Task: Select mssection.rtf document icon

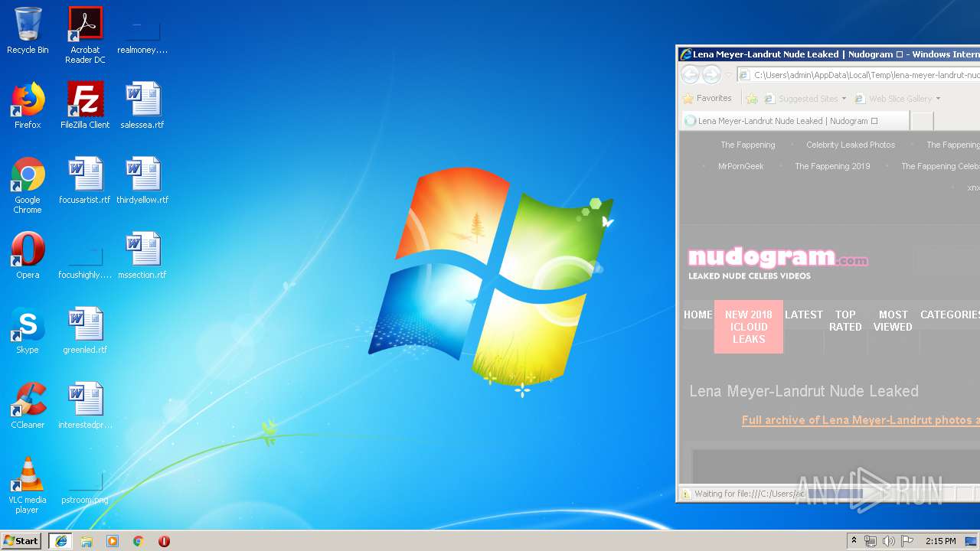Action: (142, 256)
